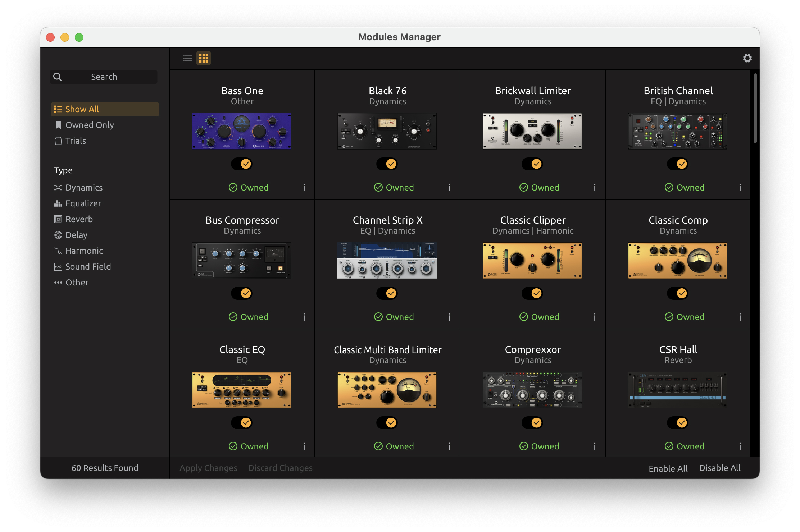Image resolution: width=800 pixels, height=532 pixels.
Task: Open info for Brickwall Limiter
Action: [595, 188]
